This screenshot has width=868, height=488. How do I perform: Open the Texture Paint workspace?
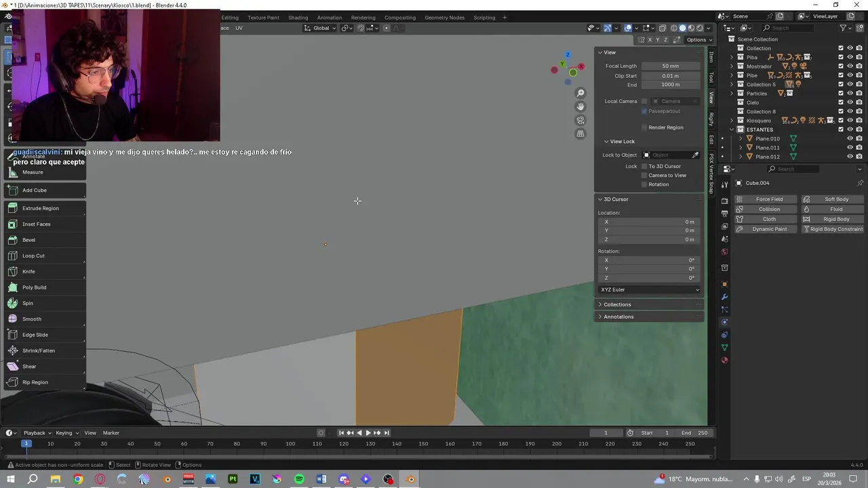click(x=263, y=18)
